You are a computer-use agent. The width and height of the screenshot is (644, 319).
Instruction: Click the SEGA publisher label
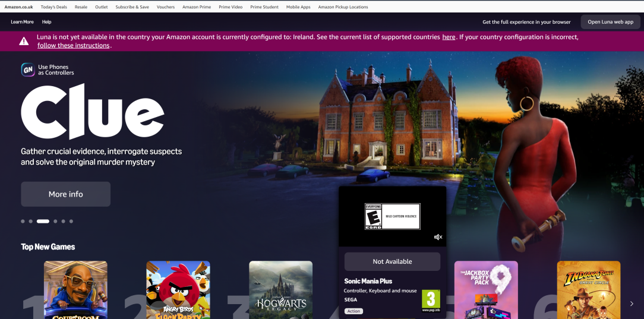[x=351, y=300]
